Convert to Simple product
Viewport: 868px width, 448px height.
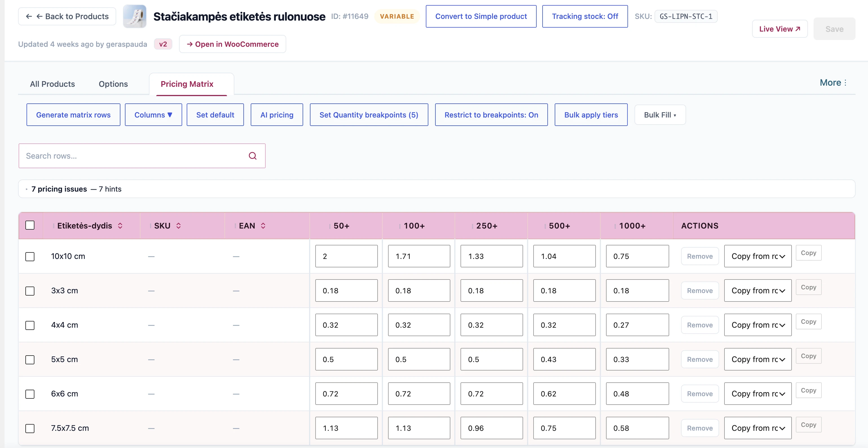(481, 16)
